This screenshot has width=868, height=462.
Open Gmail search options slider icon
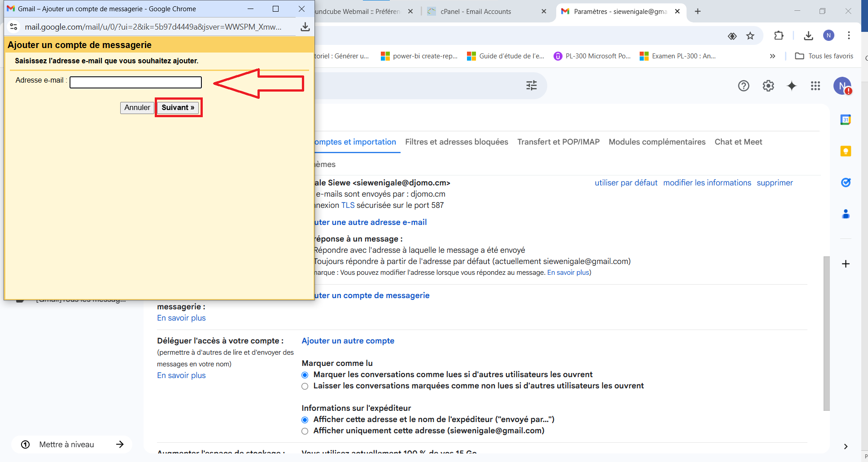(x=532, y=85)
